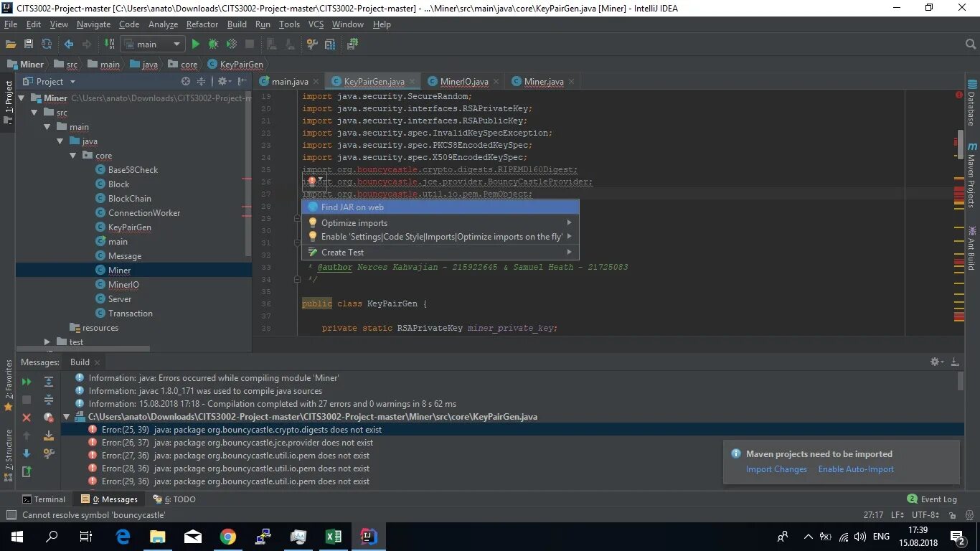Run with Coverage icon
Screen dimensions: 980x551
[231, 44]
